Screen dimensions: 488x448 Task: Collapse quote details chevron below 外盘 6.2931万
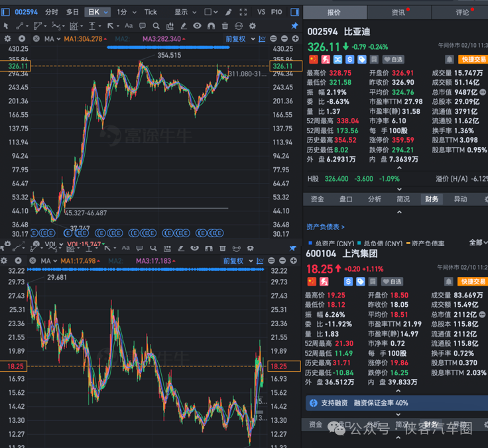(x=399, y=168)
